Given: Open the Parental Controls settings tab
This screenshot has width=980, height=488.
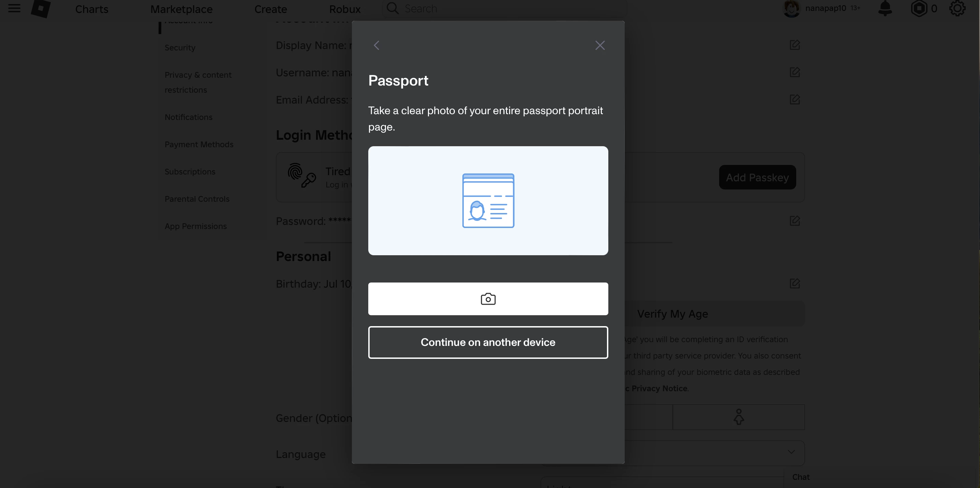Looking at the screenshot, I should click(x=197, y=199).
